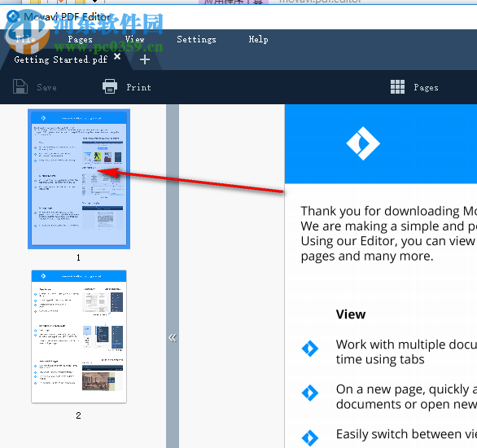Click 'Easily switch between vie' text line
Image resolution: width=477 pixels, height=448 pixels.
click(406, 434)
